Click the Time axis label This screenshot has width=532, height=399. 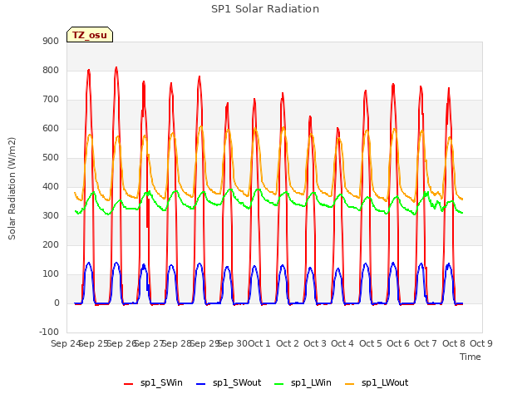point(470,357)
